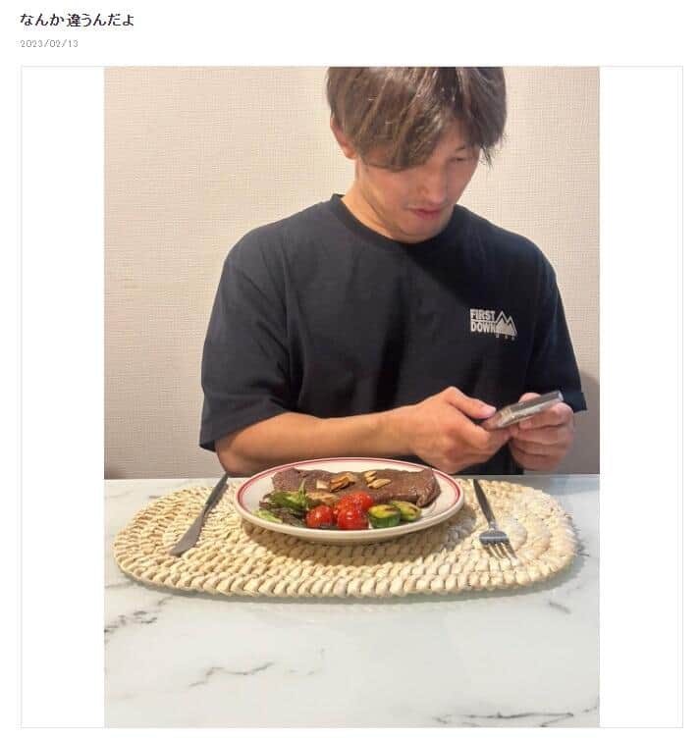Click the FIRST DOWN logo on the shirt
The image size is (700, 740).
493,323
